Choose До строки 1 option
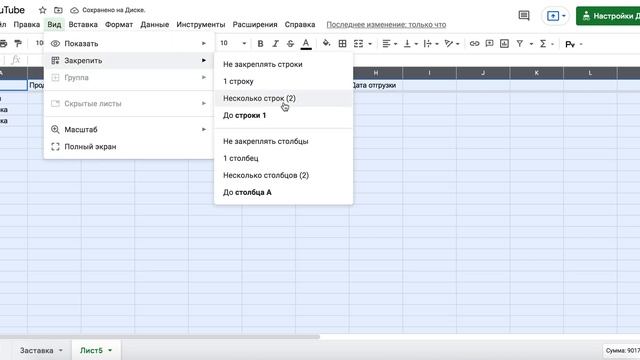This screenshot has width=640, height=360. point(283,116)
